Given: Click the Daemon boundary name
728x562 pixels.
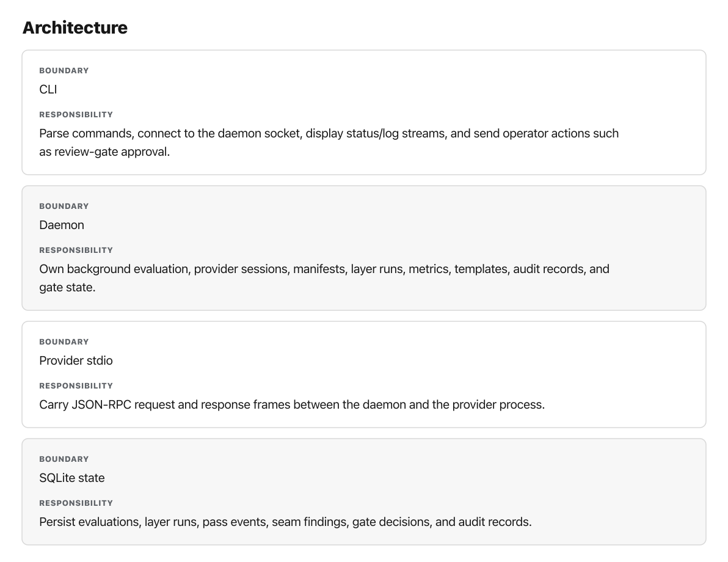Looking at the screenshot, I should pyautogui.click(x=62, y=225).
